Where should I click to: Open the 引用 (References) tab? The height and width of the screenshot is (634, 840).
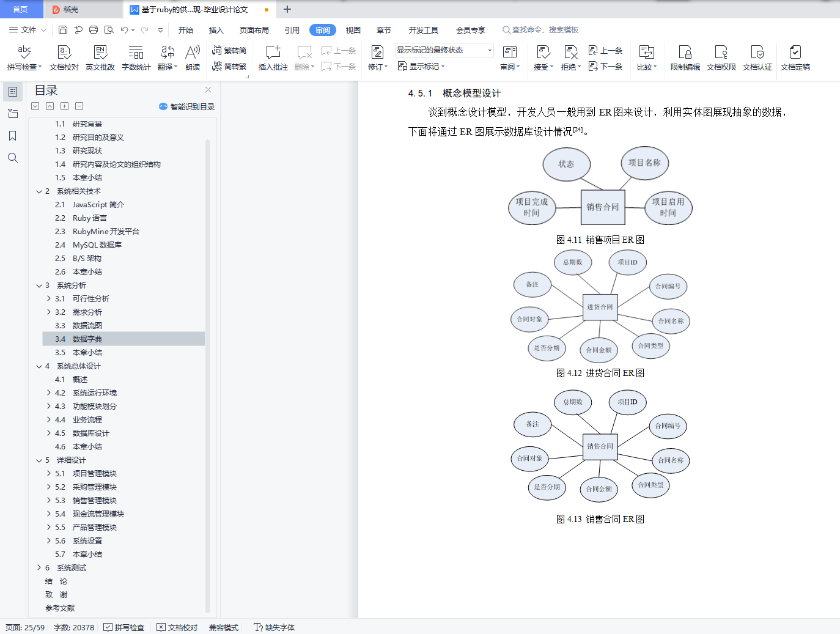coord(292,30)
